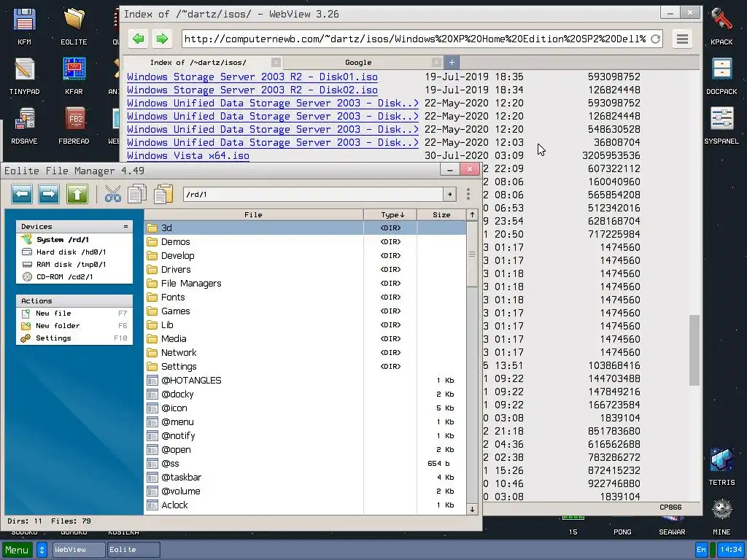The width and height of the screenshot is (747, 560).
Task: Select the Develop folder
Action: point(305,256)
